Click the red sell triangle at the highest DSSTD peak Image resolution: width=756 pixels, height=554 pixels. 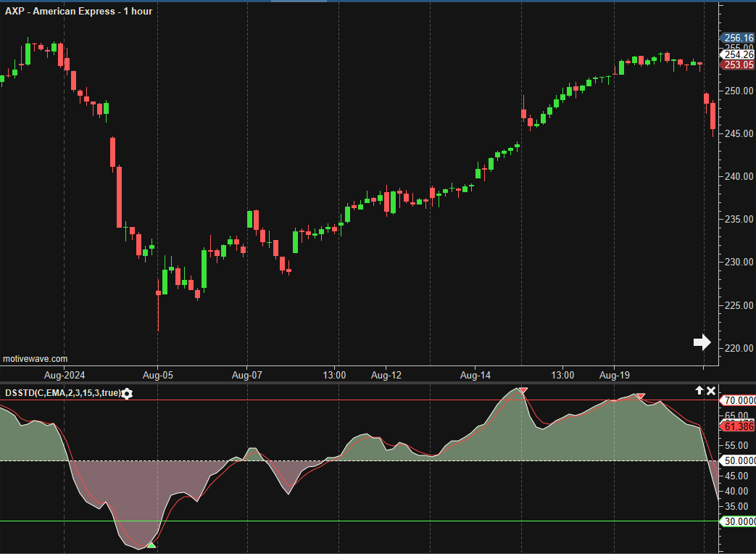tap(523, 391)
